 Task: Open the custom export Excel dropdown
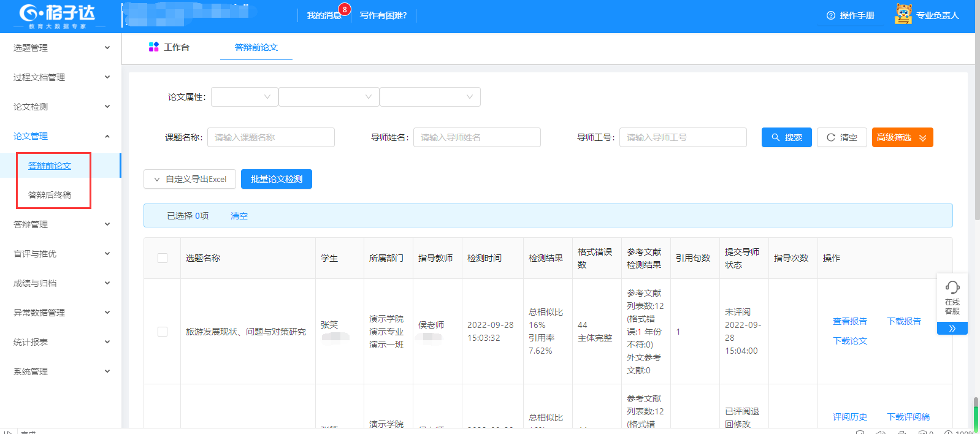pyautogui.click(x=189, y=179)
